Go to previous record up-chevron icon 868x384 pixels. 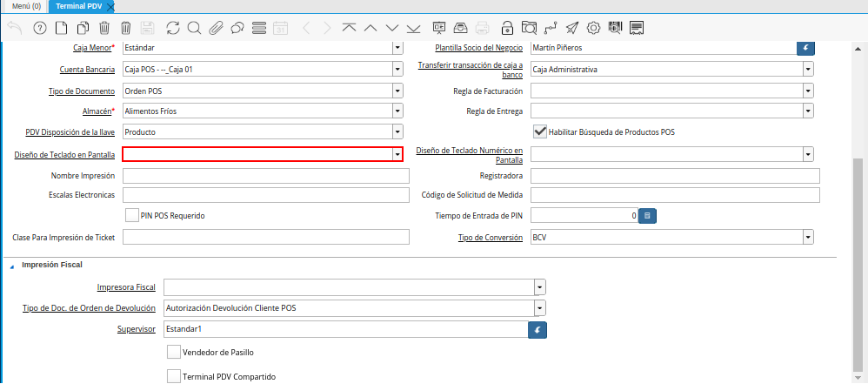point(371,28)
